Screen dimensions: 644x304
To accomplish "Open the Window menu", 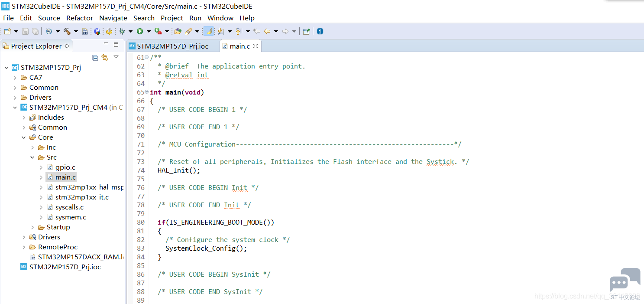I will pyautogui.click(x=220, y=18).
